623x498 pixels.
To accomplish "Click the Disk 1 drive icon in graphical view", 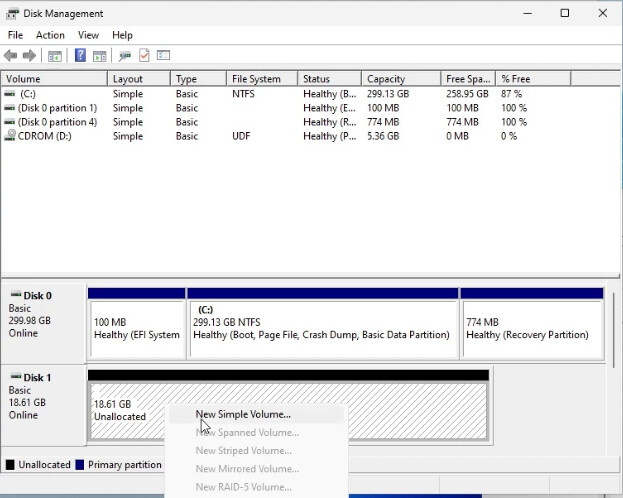I will [16, 376].
